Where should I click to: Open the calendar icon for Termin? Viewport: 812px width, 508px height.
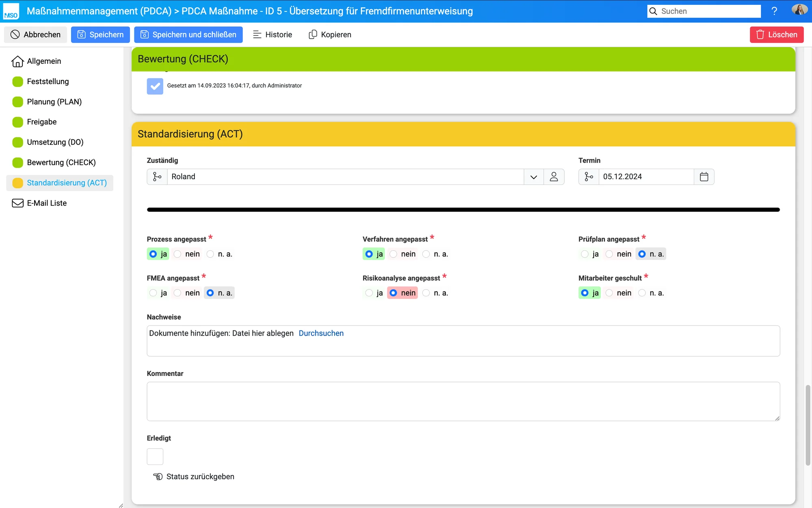click(704, 177)
